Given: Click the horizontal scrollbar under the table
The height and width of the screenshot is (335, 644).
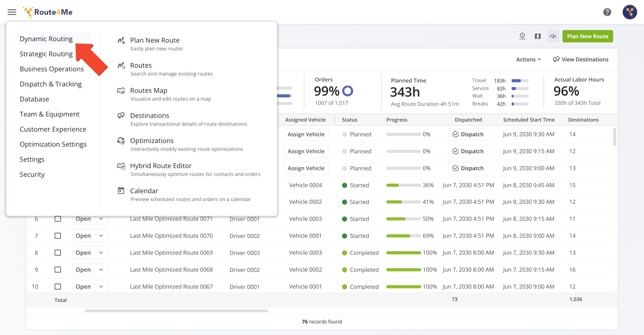Looking at the screenshot, I should (x=176, y=311).
